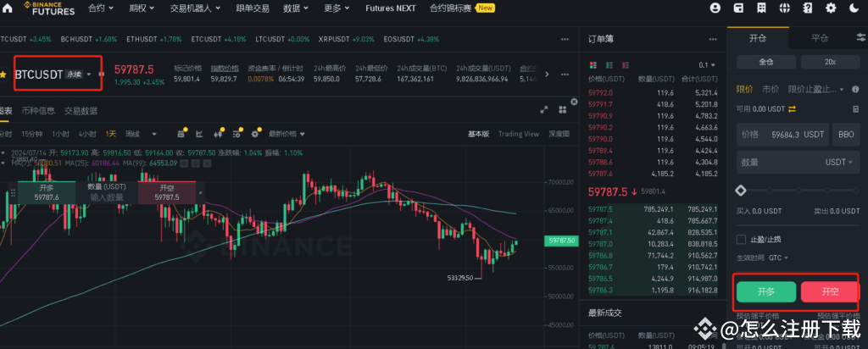Click the yellow transfer arrows next to available balance
The height and width of the screenshot is (349, 868).
[793, 109]
